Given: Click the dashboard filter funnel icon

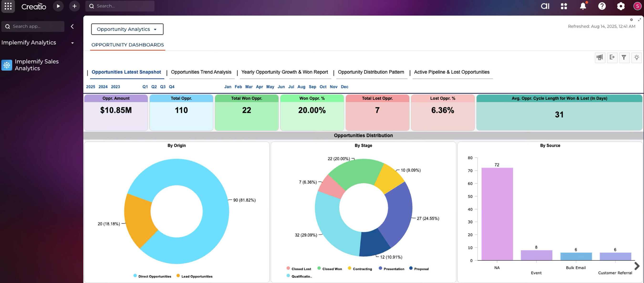Looking at the screenshot, I should coord(624,58).
